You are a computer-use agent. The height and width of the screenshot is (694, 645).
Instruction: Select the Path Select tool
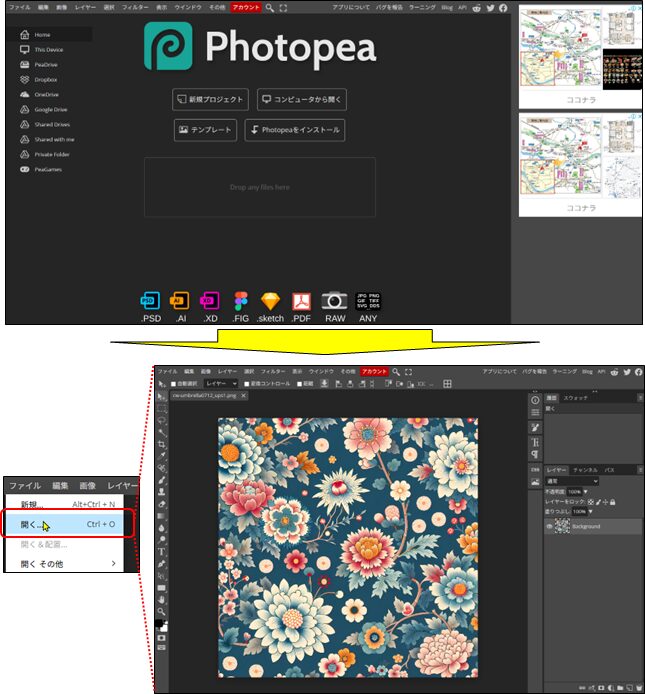161,575
